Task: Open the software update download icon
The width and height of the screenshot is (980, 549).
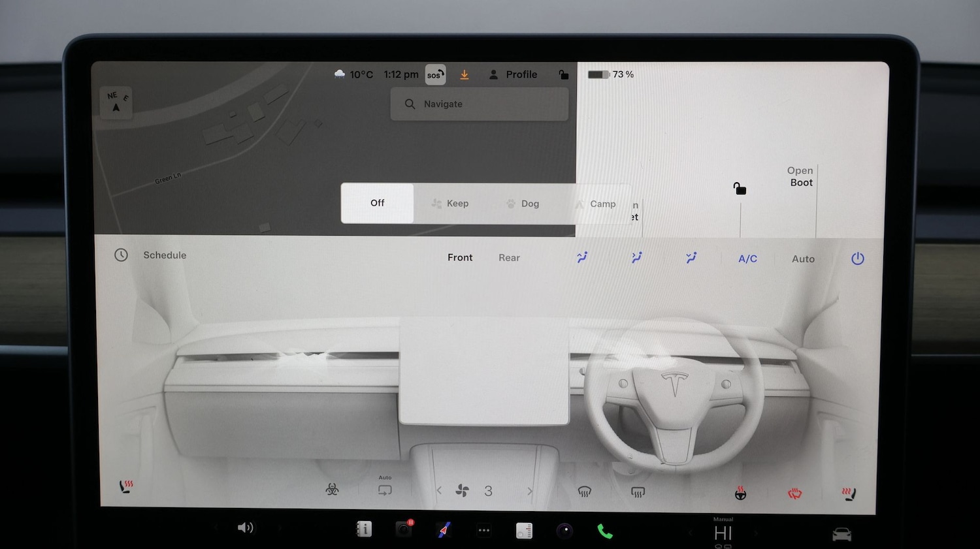Action: 465,74
